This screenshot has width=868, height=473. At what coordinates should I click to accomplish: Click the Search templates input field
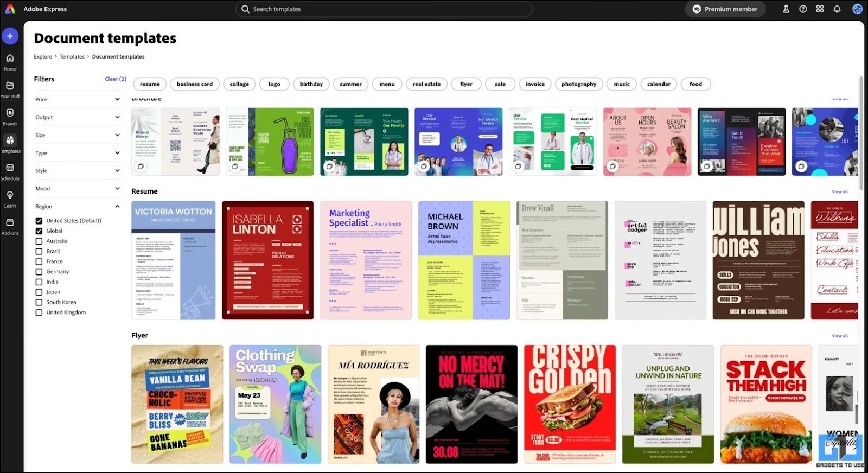click(384, 9)
